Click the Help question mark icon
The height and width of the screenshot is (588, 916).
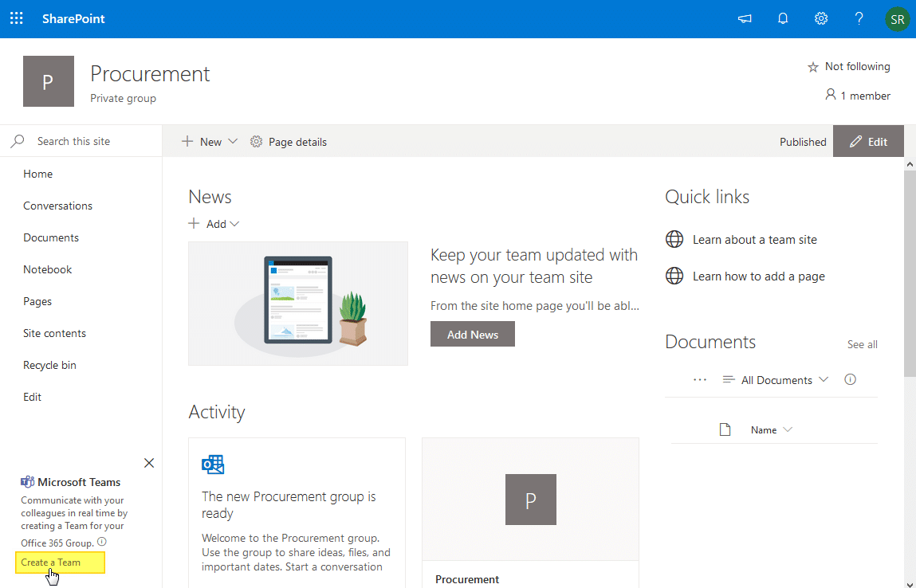859,18
